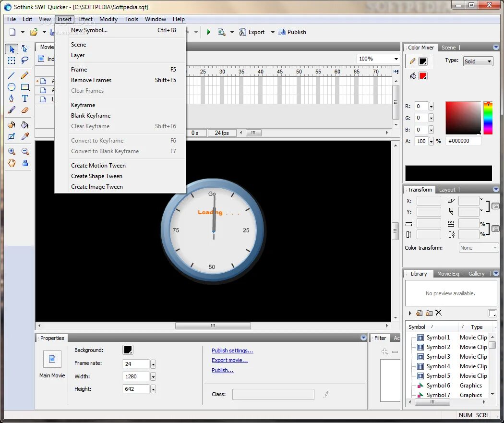The width and height of the screenshot is (504, 423).
Task: Switch to the Gallery tab
Action: pos(476,274)
